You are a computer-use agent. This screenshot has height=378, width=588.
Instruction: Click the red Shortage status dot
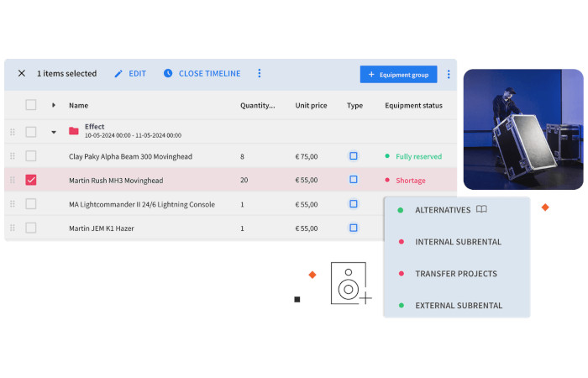[387, 180]
